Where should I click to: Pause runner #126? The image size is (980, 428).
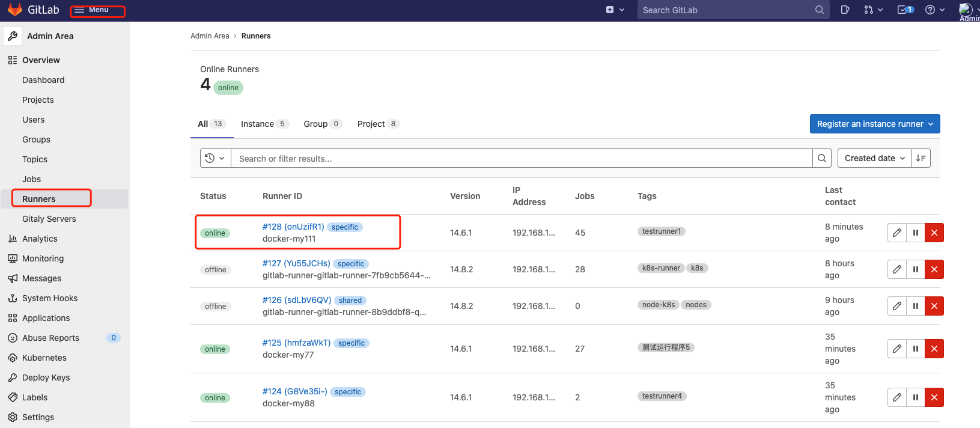916,306
